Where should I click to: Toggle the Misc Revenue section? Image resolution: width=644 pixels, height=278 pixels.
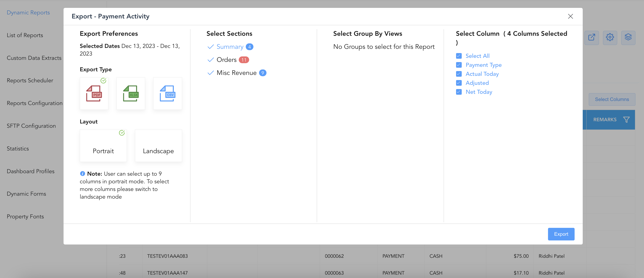236,73
